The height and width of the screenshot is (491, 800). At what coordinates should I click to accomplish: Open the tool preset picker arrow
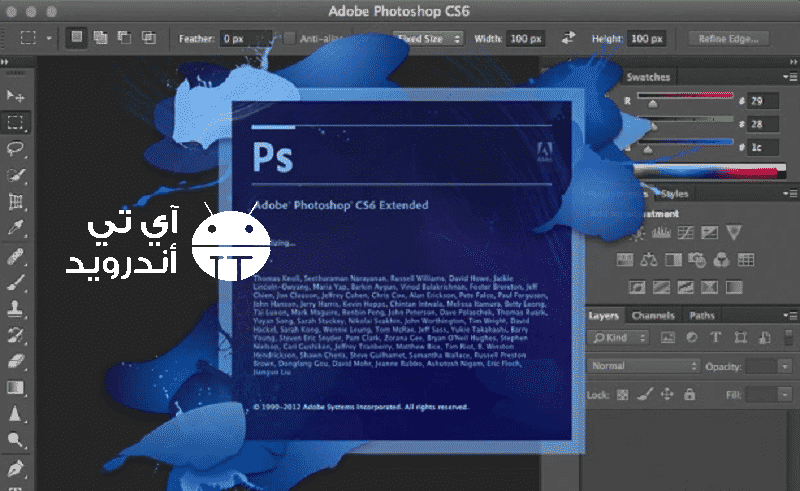49,38
